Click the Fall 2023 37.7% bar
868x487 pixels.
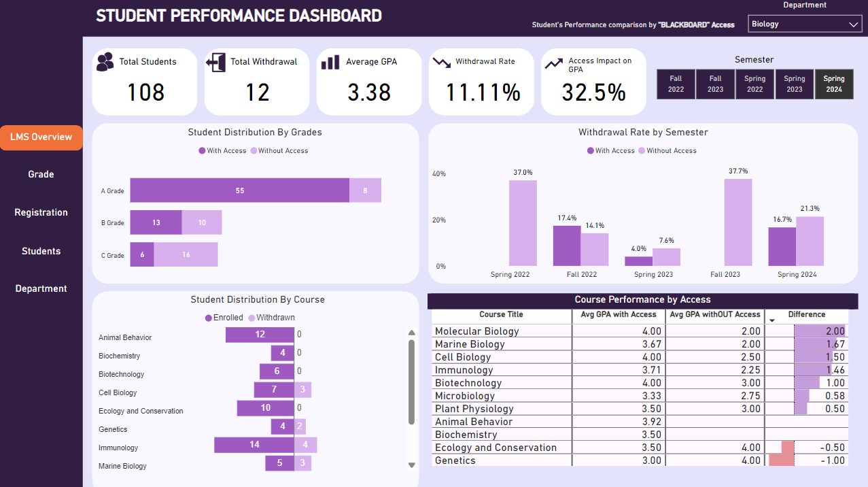click(x=738, y=222)
